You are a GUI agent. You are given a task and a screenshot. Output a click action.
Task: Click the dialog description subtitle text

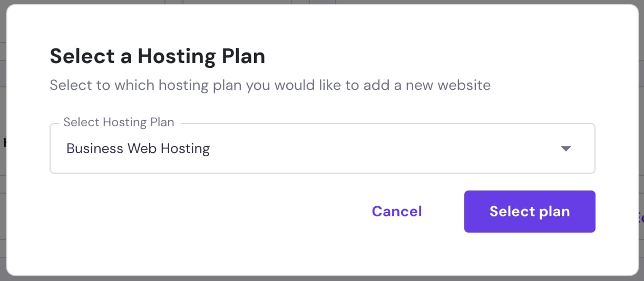tap(270, 85)
